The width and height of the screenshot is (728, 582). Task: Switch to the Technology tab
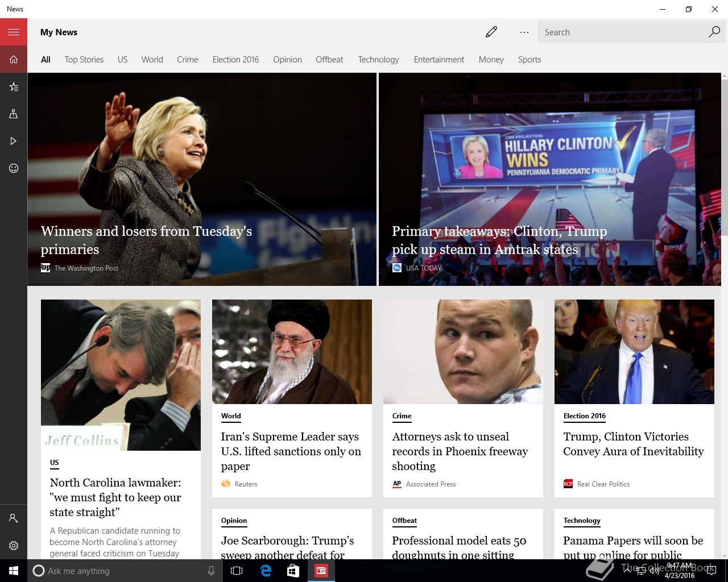[378, 59]
